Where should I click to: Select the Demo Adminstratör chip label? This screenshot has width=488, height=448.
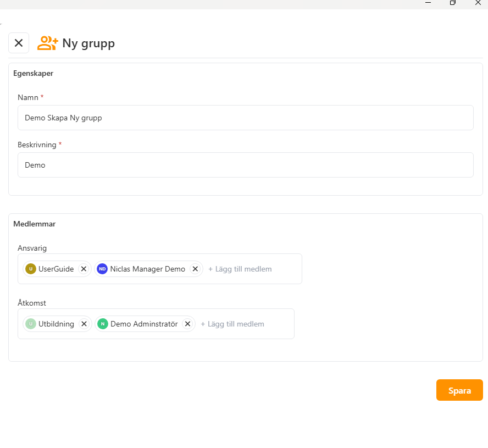tap(144, 324)
